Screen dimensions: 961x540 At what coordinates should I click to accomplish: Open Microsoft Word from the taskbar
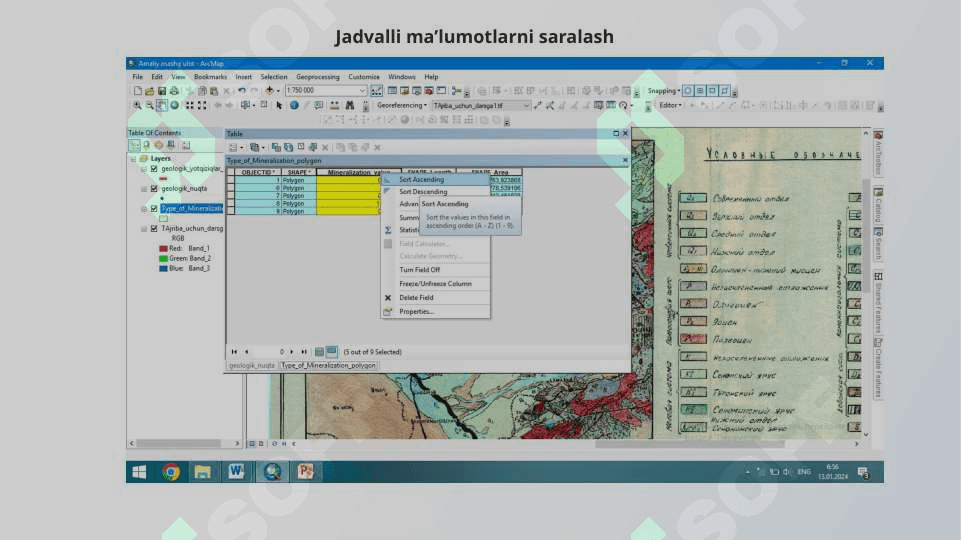[x=236, y=472]
